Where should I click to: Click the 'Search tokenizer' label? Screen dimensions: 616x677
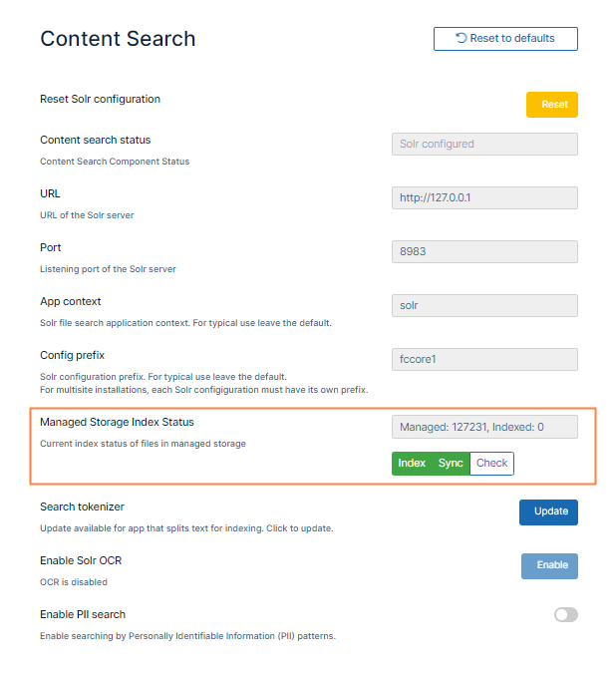pyautogui.click(x=82, y=508)
